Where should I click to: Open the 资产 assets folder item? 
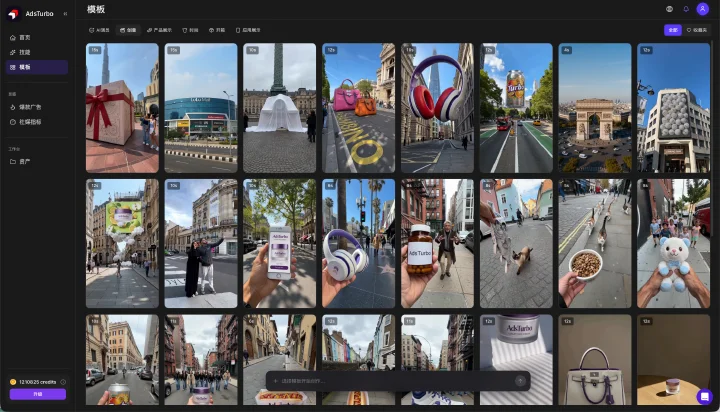(37, 162)
